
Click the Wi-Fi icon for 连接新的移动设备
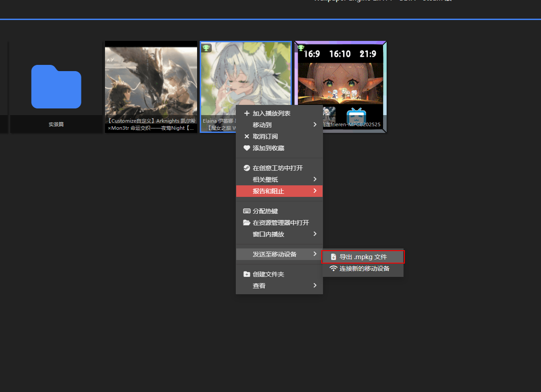click(x=333, y=268)
